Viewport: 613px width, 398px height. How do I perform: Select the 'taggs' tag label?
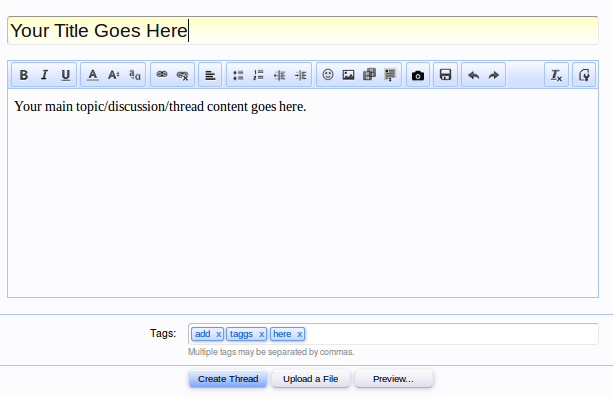click(x=241, y=334)
